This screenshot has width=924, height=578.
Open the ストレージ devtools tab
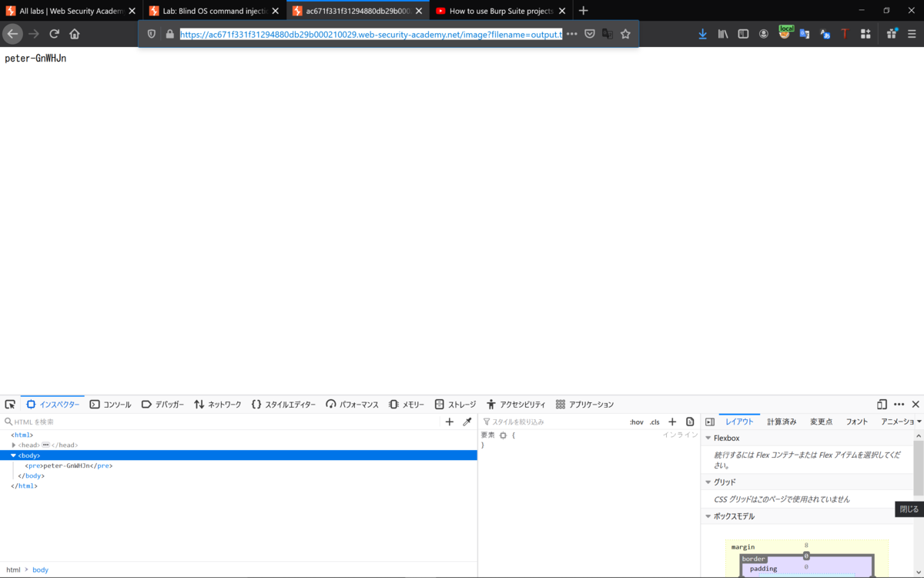point(455,405)
